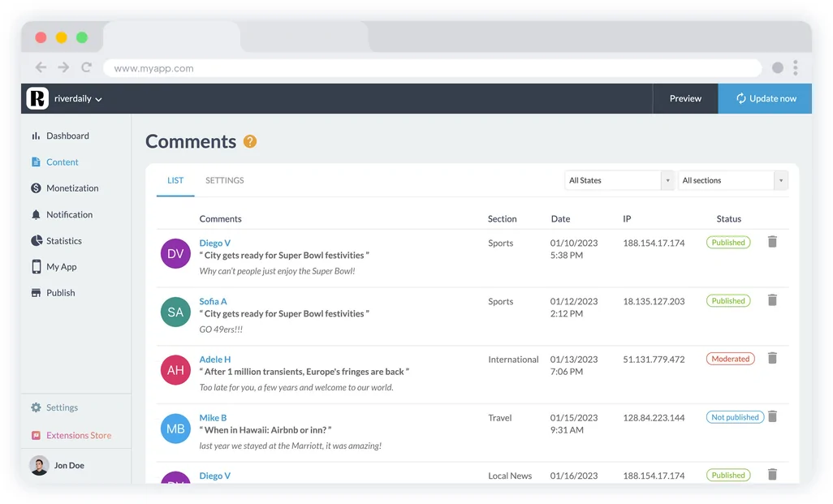
Task: Open the Comments help question mark icon
Action: point(250,141)
